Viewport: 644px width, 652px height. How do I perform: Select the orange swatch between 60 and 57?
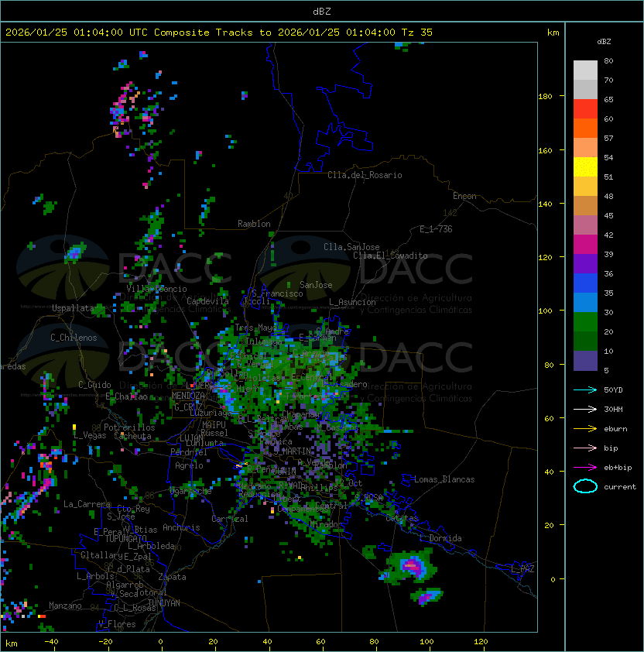tap(585, 128)
